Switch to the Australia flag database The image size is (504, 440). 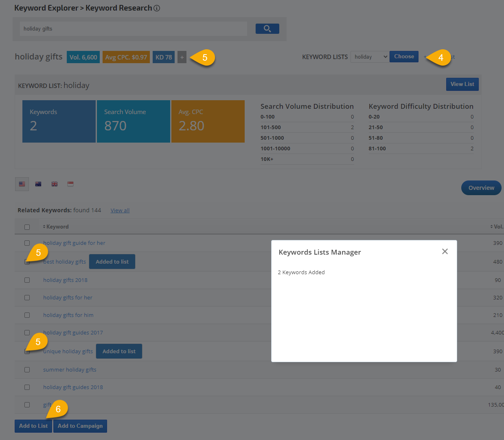(38, 184)
